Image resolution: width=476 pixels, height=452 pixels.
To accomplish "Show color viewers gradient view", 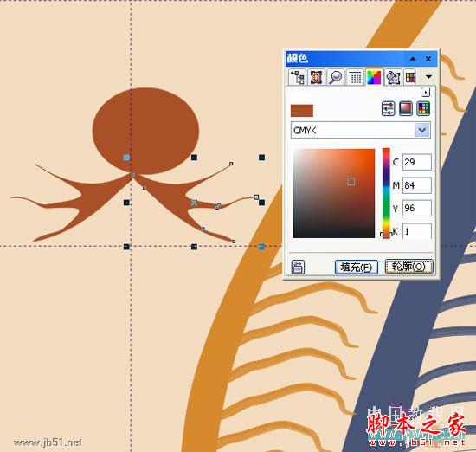I will tap(406, 108).
